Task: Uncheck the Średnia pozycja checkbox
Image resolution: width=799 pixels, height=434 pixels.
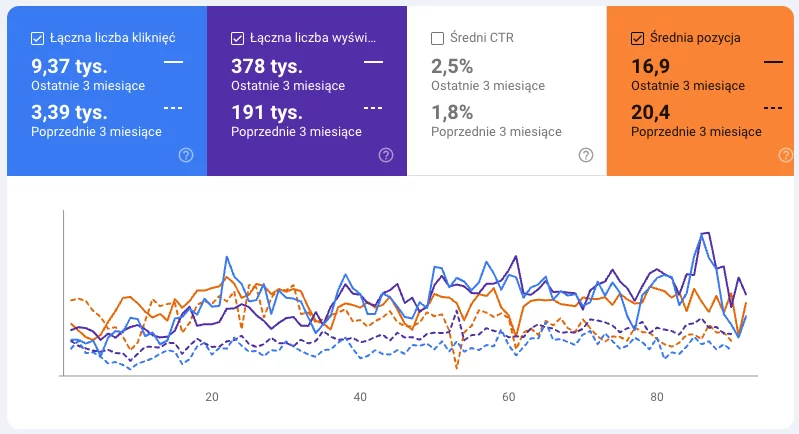Action: point(637,38)
